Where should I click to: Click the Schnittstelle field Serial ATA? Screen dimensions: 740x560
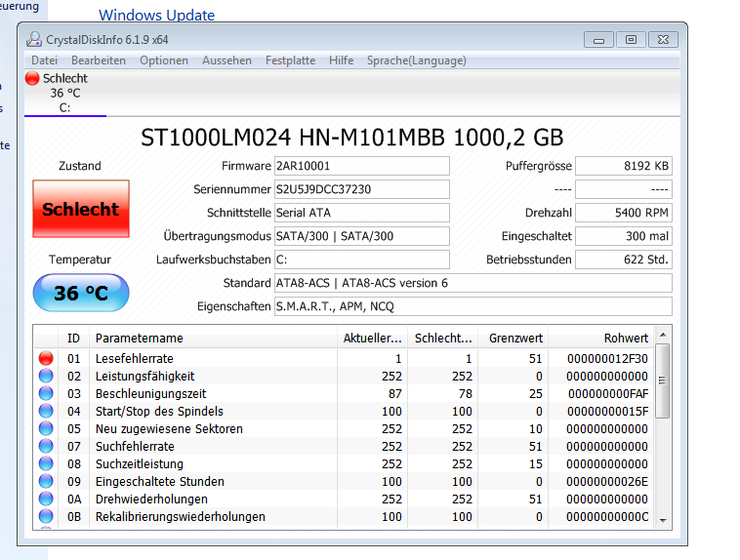[362, 213]
